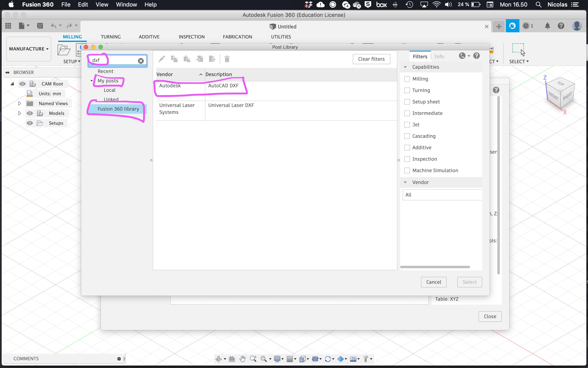This screenshot has height=368, width=588.
Task: Collapse the Vendor filter section
Action: (x=405, y=182)
